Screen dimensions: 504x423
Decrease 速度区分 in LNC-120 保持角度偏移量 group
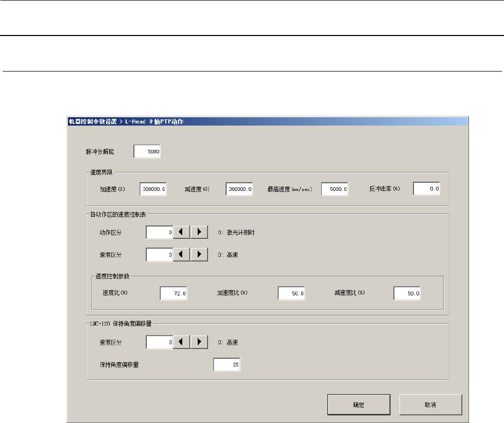pos(182,342)
